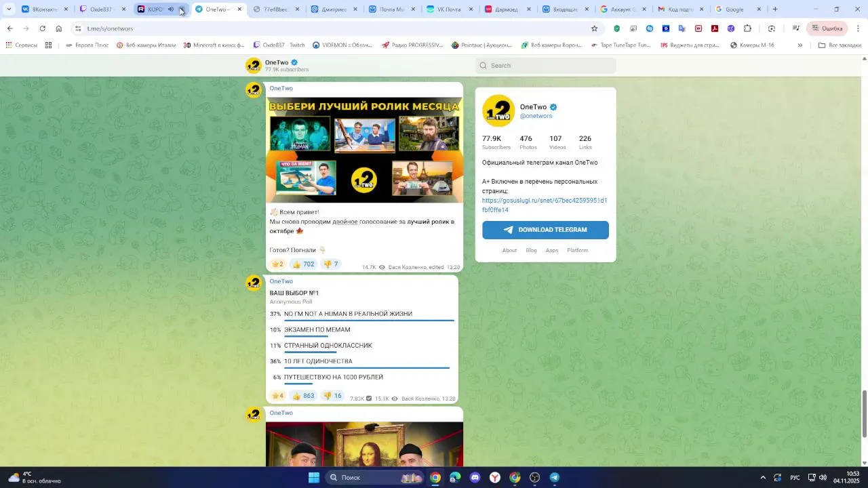Open Discord from the taskbar
Image resolution: width=868 pixels, height=488 pixels.
(475, 477)
